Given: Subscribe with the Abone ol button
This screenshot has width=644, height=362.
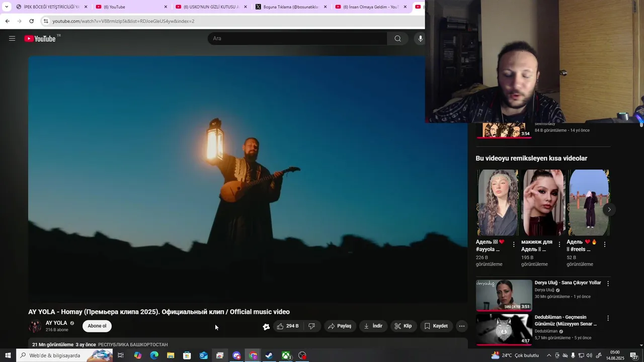Looking at the screenshot, I should coord(97,326).
